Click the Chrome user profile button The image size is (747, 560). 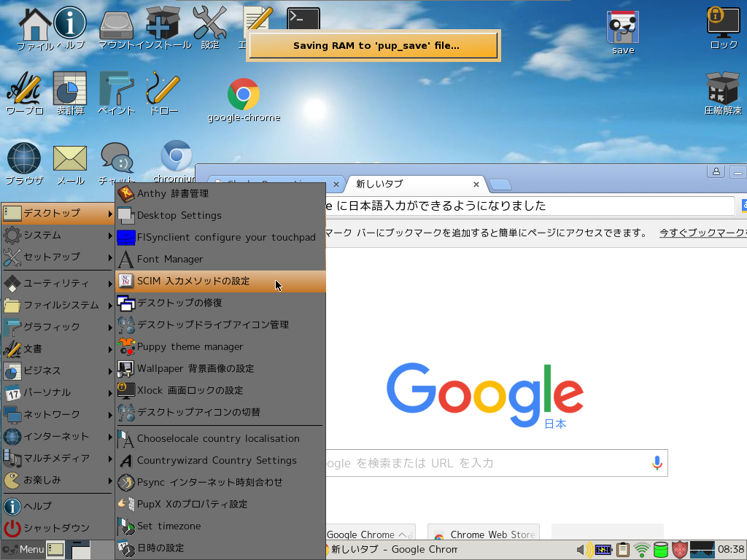click(x=716, y=172)
